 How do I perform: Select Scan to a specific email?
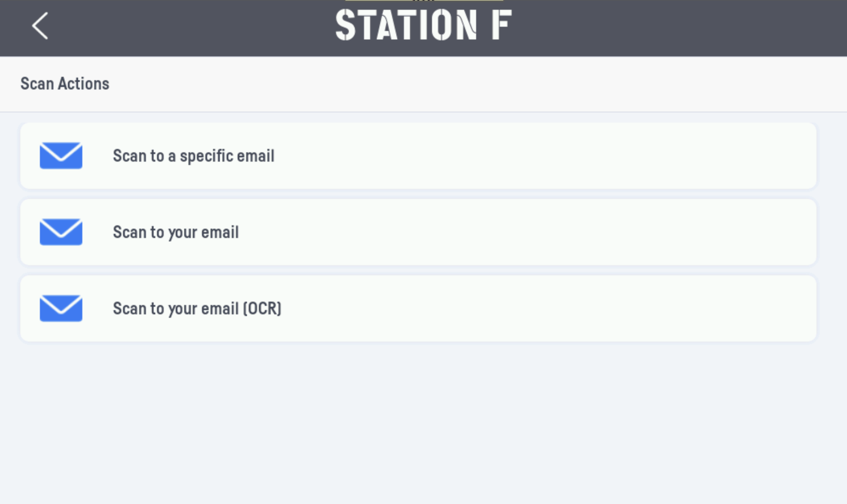418,156
